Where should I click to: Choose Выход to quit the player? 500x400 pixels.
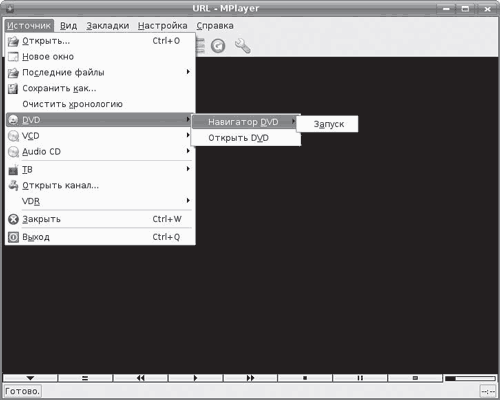100,237
